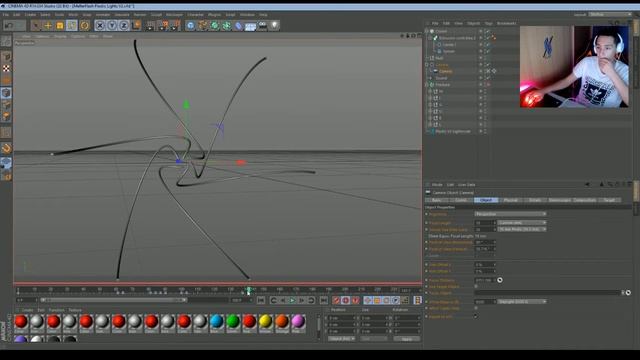Click the Undo arrow in the toolbar
Viewport: 640px width, 360px height.
(x=9, y=25)
